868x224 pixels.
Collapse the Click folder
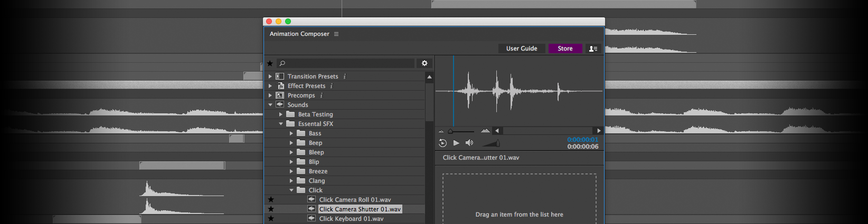291,190
